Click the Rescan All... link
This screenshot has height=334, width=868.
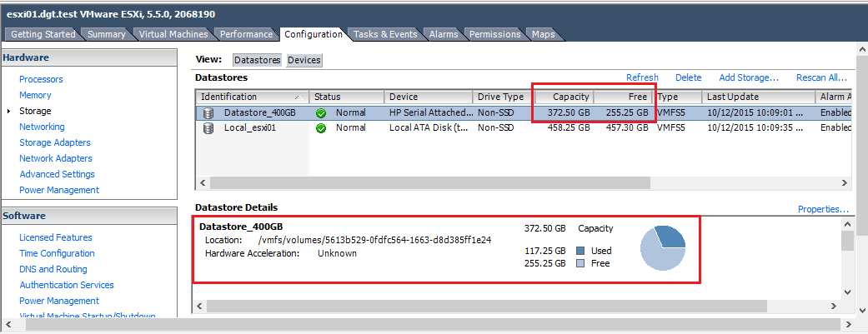821,77
